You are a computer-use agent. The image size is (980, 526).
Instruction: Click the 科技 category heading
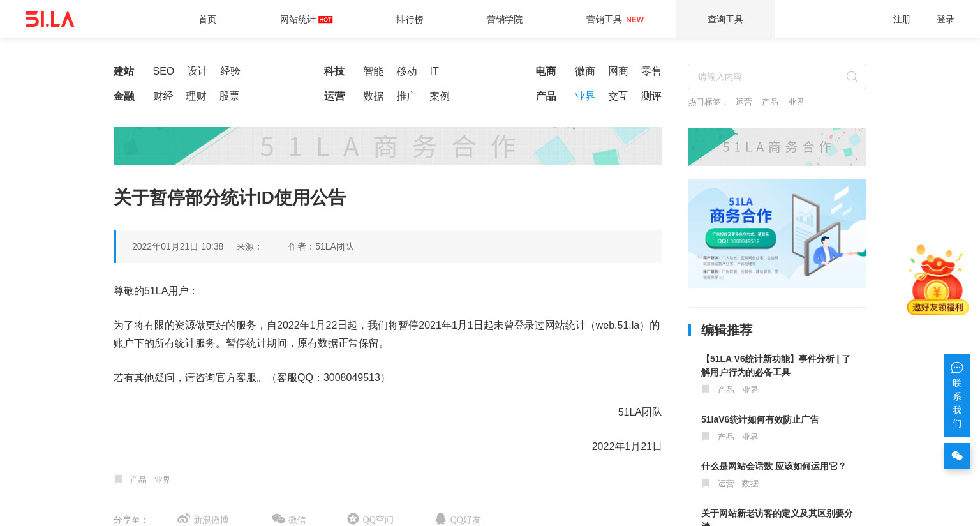[x=334, y=71]
